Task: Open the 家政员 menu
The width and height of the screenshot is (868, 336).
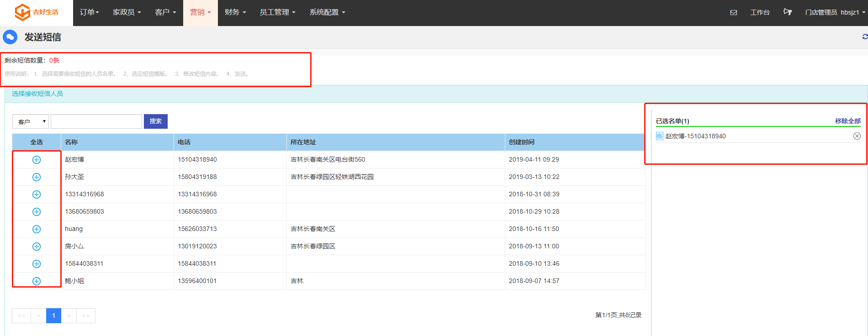Action: pyautogui.click(x=127, y=12)
